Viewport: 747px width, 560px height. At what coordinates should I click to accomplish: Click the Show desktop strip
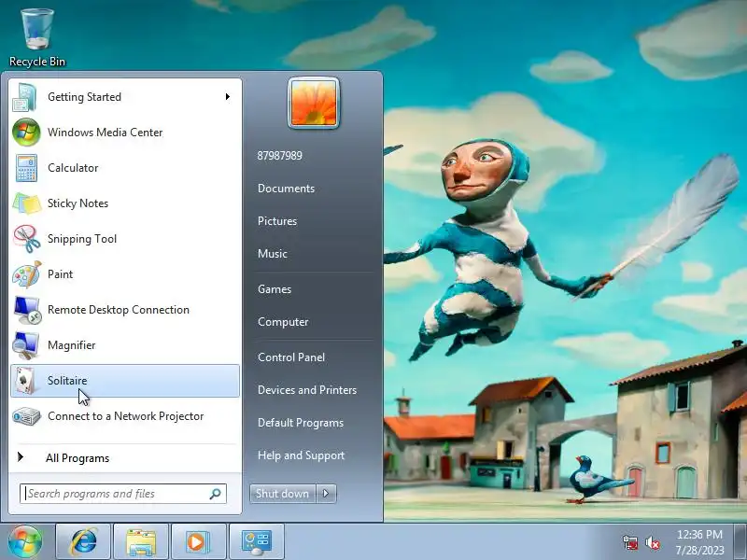click(x=740, y=542)
